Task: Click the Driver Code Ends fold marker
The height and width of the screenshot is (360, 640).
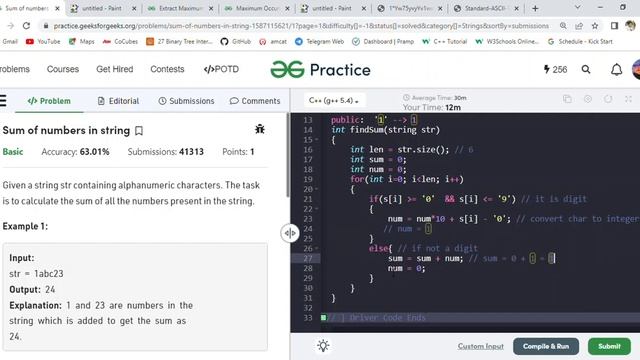Action: pos(324,318)
